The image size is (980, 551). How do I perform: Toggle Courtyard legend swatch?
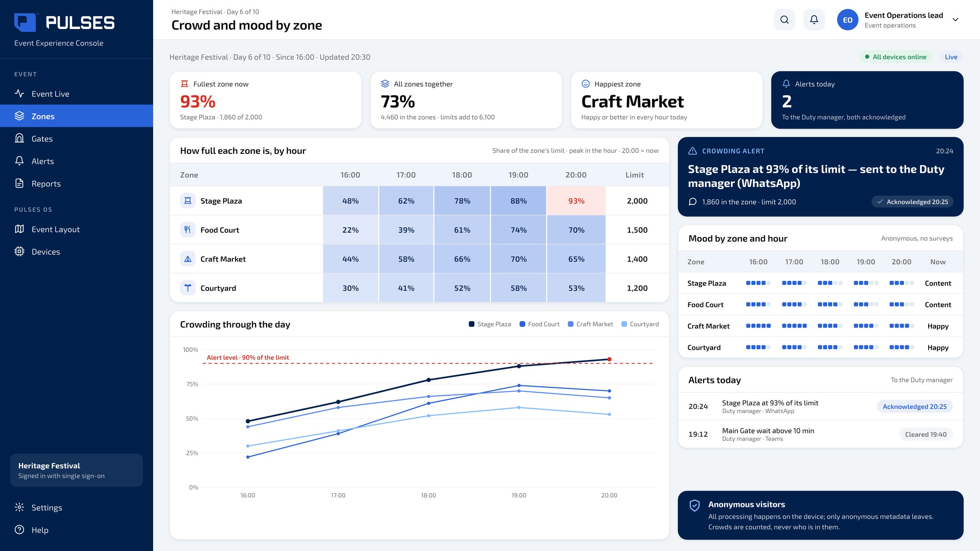[624, 324]
